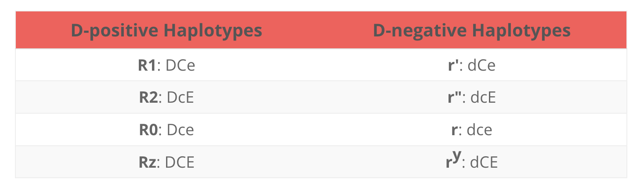
Task: Click the D-positive Haplotypes column header
Action: click(166, 31)
